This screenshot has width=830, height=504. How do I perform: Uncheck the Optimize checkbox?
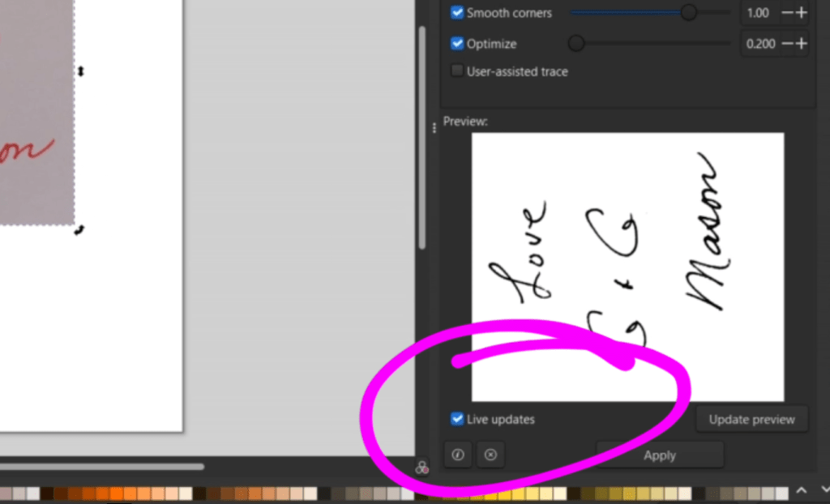click(x=458, y=44)
